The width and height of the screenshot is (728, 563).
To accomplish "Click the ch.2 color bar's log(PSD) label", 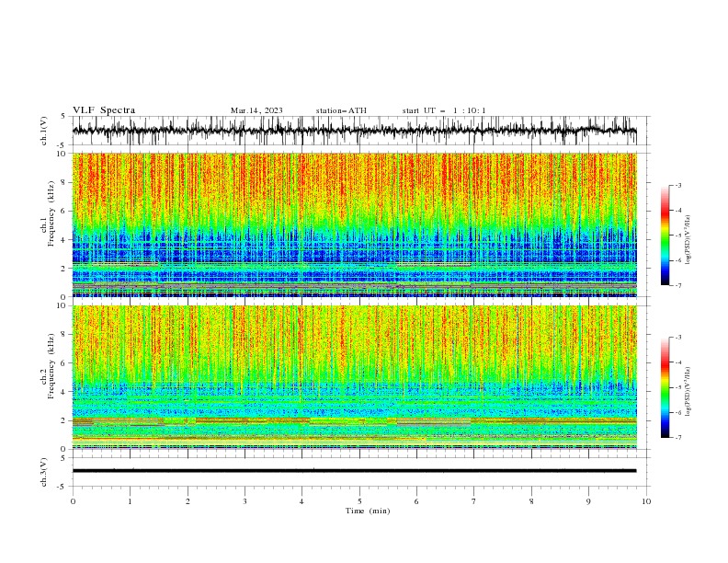I will 688,392.
